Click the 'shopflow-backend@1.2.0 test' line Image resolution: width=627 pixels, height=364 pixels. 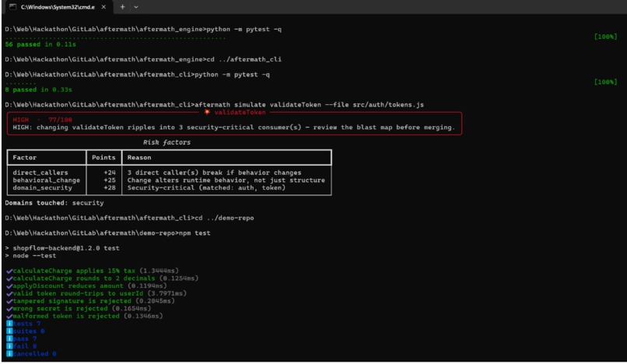[62, 248]
